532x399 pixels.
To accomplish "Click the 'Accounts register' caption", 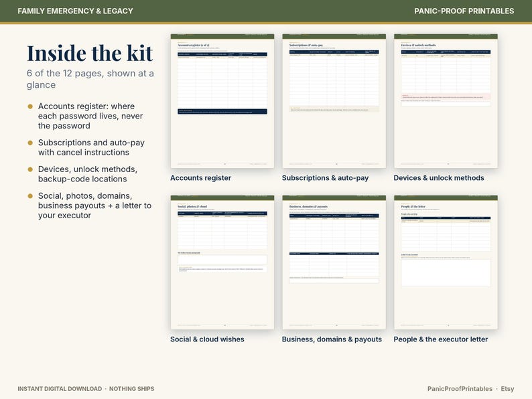I will [200, 178].
